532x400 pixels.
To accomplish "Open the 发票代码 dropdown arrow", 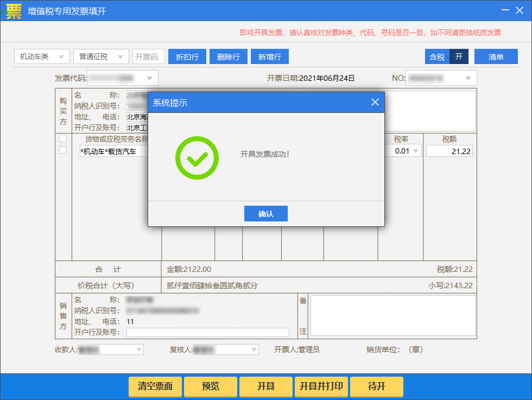I will pos(149,78).
